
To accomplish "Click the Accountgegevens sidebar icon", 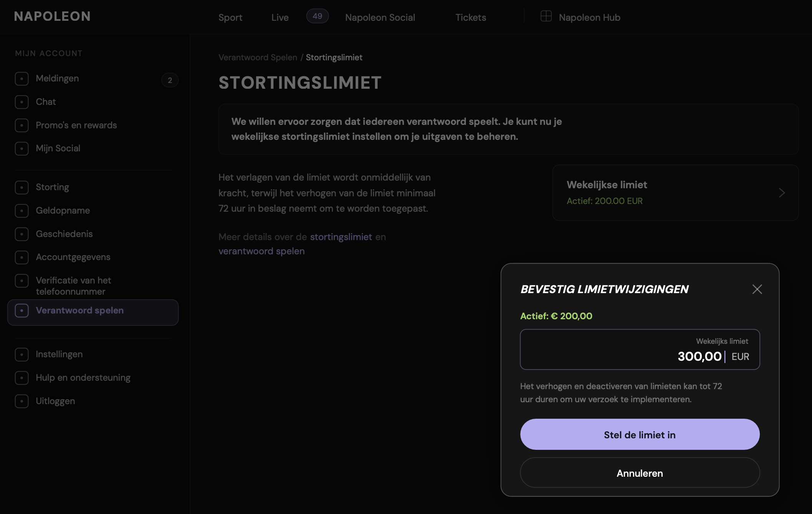I will click(x=22, y=257).
